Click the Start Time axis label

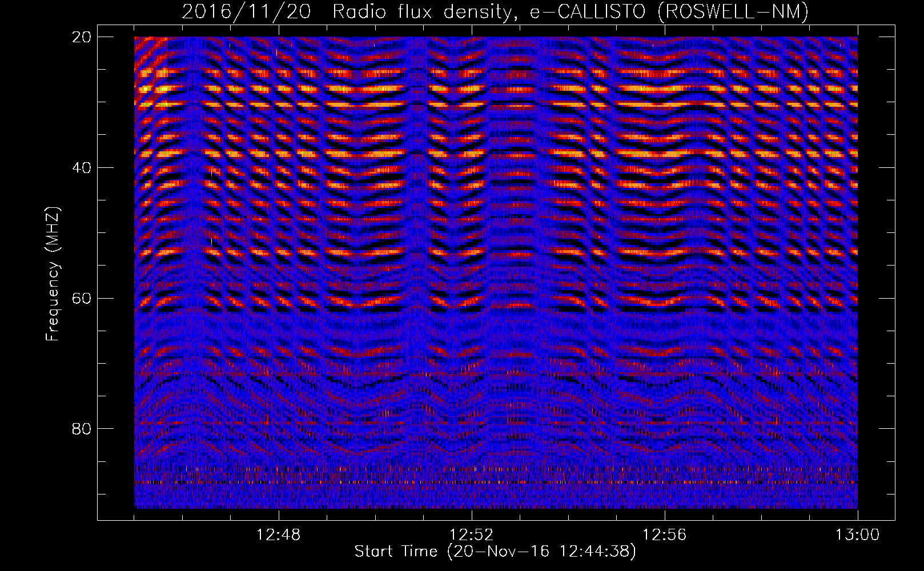495,552
